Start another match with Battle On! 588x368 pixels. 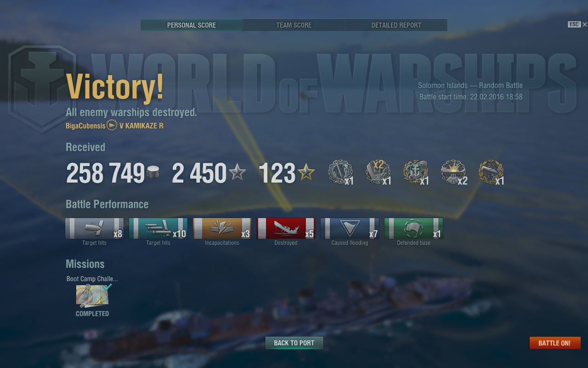pos(554,343)
